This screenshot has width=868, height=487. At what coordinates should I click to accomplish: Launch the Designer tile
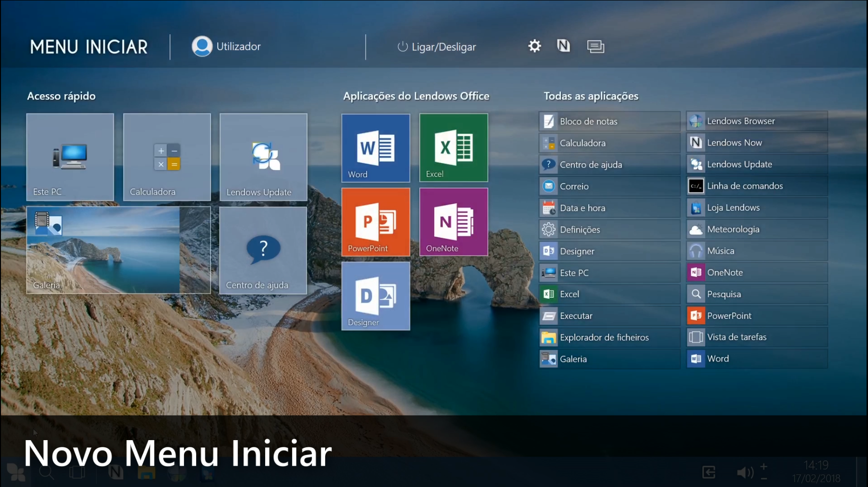[375, 296]
